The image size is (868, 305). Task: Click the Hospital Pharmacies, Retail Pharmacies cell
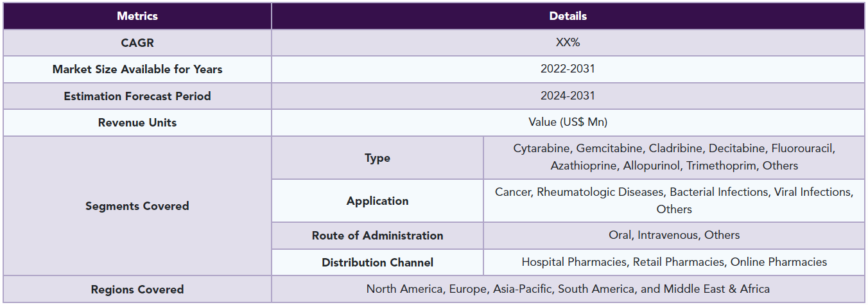(674, 263)
